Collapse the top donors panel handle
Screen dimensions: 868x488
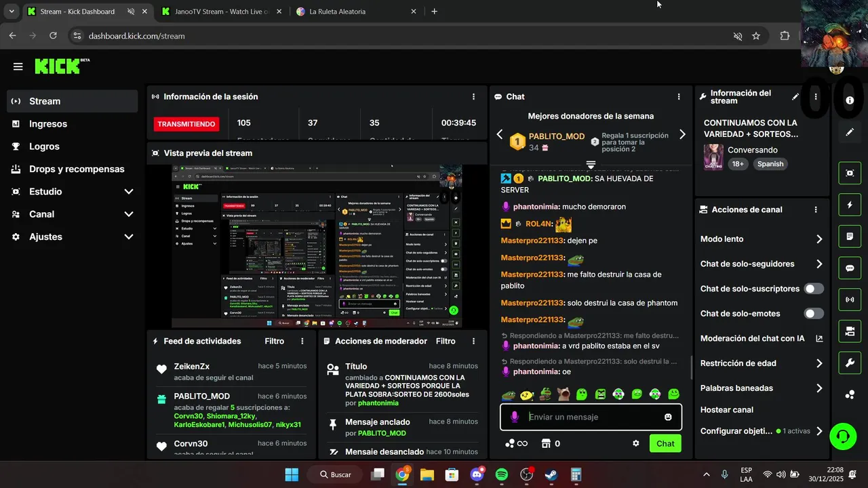[x=591, y=165]
